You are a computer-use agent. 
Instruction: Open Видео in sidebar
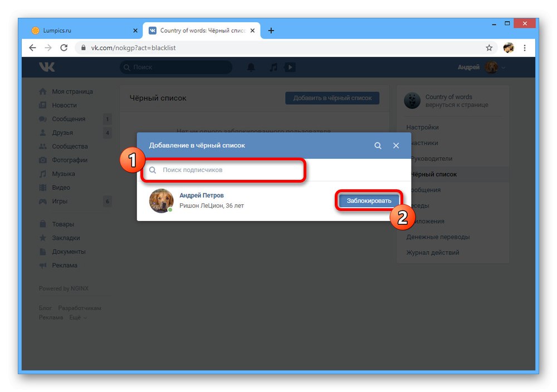click(x=61, y=188)
